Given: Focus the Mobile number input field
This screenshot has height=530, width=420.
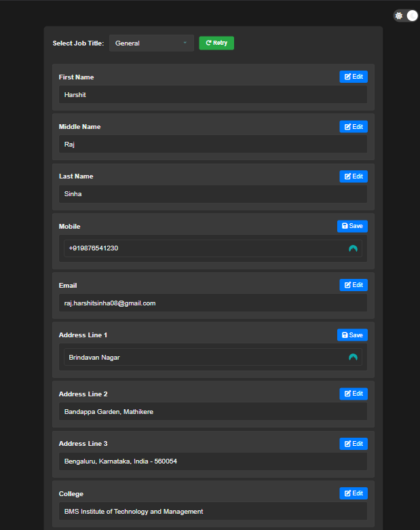Looking at the screenshot, I should click(213, 248).
